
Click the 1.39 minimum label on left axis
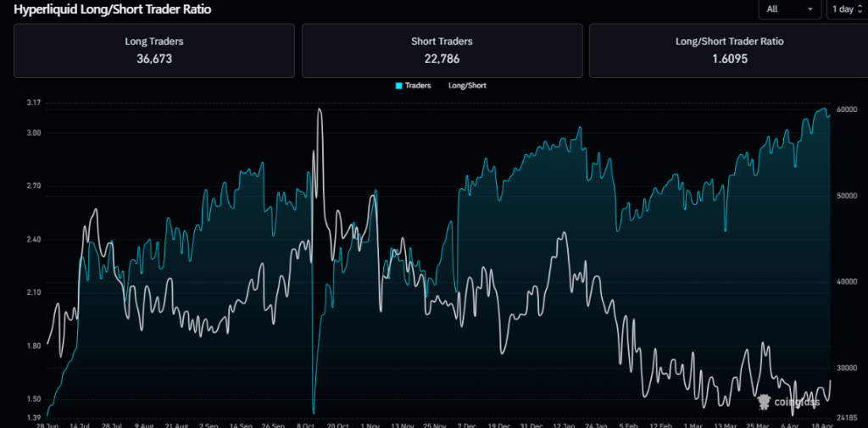pos(34,419)
